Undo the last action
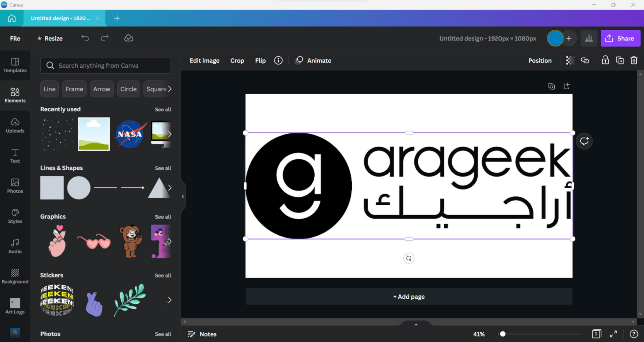This screenshot has width=644, height=342. pos(85,38)
